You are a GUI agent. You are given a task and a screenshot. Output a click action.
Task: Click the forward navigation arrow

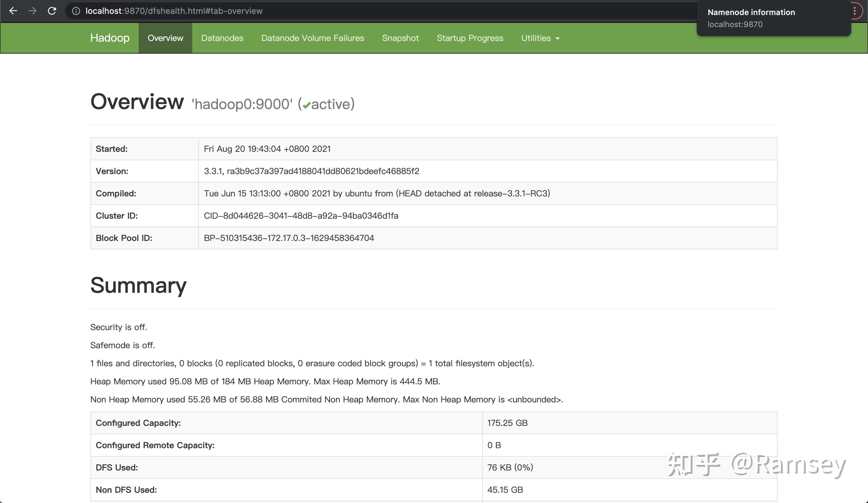(x=33, y=11)
